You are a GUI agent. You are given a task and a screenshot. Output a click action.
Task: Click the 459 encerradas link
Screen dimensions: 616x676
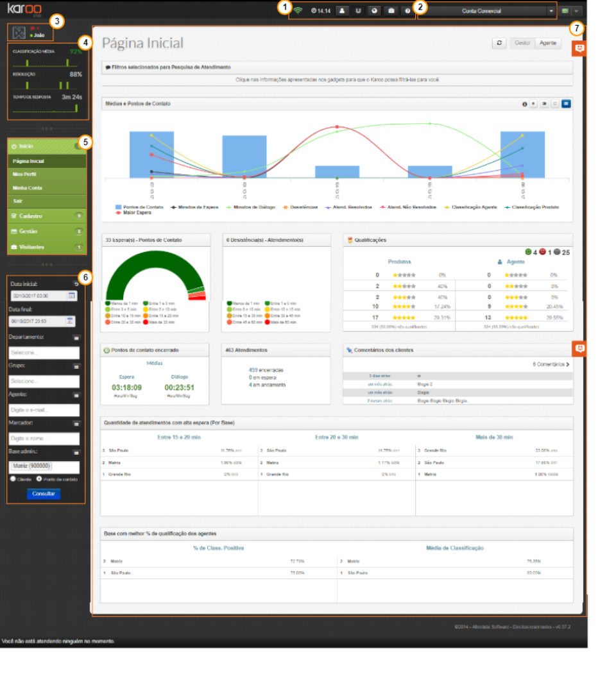[266, 370]
